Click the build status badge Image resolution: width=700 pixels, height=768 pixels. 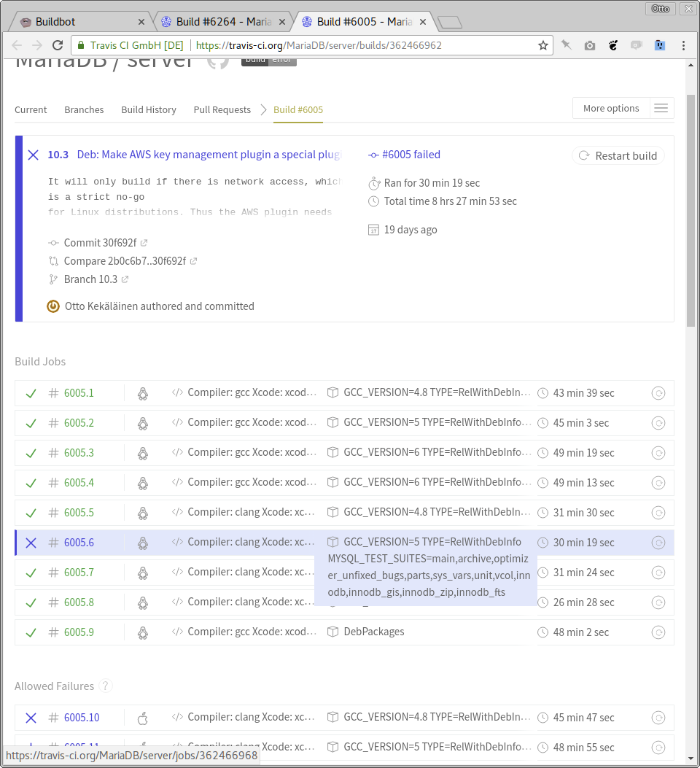tap(268, 61)
